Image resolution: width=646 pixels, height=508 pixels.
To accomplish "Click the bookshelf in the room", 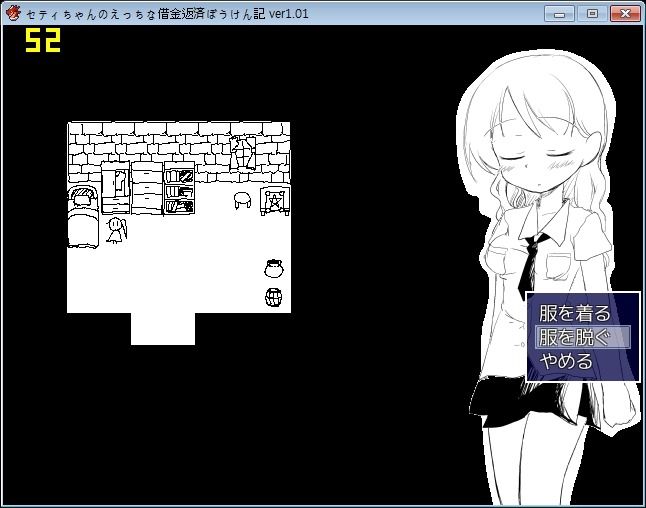I will [x=180, y=188].
